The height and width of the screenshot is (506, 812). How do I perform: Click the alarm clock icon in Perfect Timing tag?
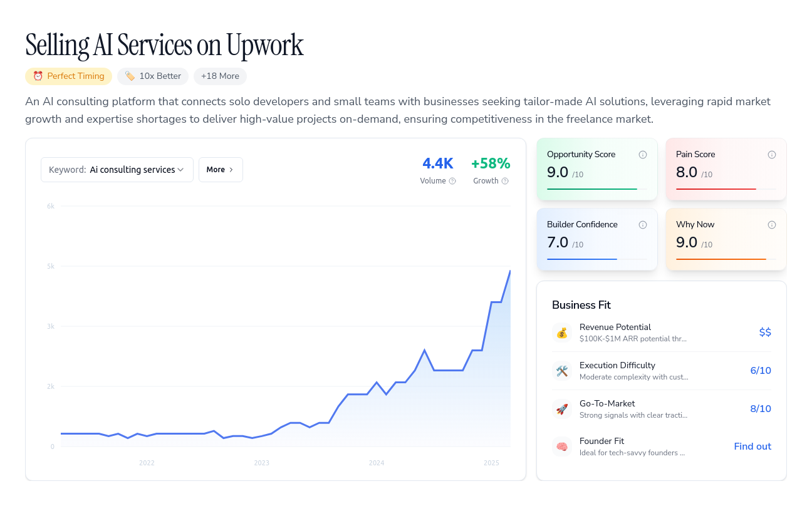(38, 76)
